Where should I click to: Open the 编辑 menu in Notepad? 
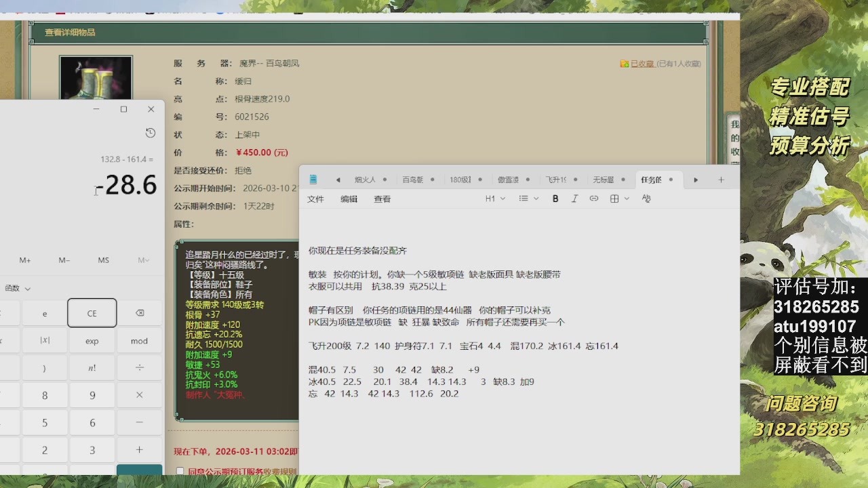351,198
